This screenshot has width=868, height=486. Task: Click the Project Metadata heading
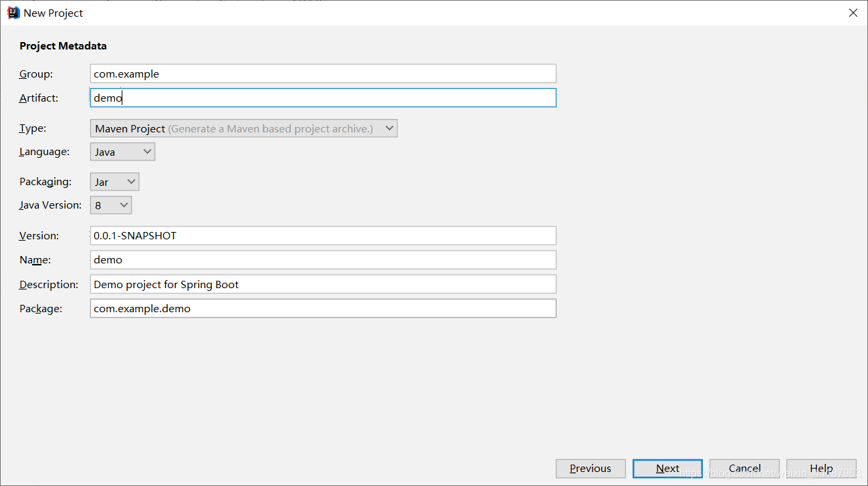pyautogui.click(x=63, y=45)
